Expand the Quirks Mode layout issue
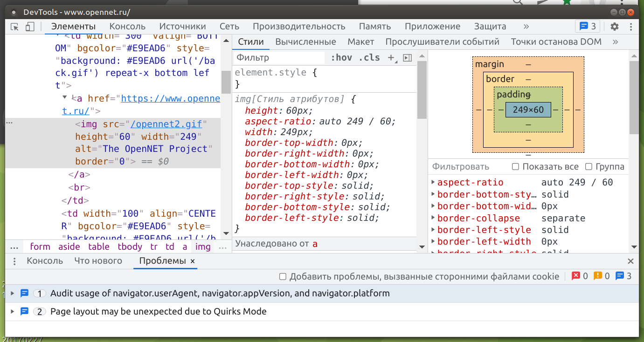The width and height of the screenshot is (644, 342). pyautogui.click(x=13, y=312)
